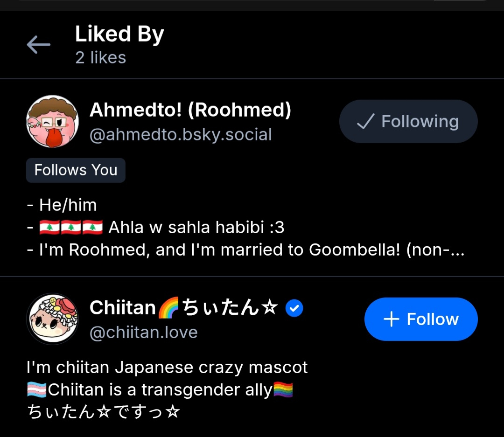
Task: Expand the truncated 'married to Goombella' bio line
Action: tap(245, 250)
